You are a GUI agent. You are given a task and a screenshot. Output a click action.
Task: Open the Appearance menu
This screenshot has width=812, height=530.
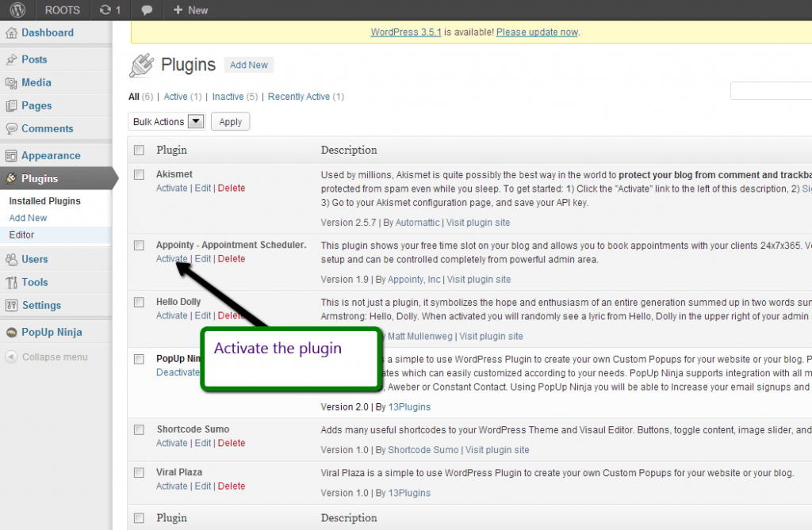[x=51, y=156]
